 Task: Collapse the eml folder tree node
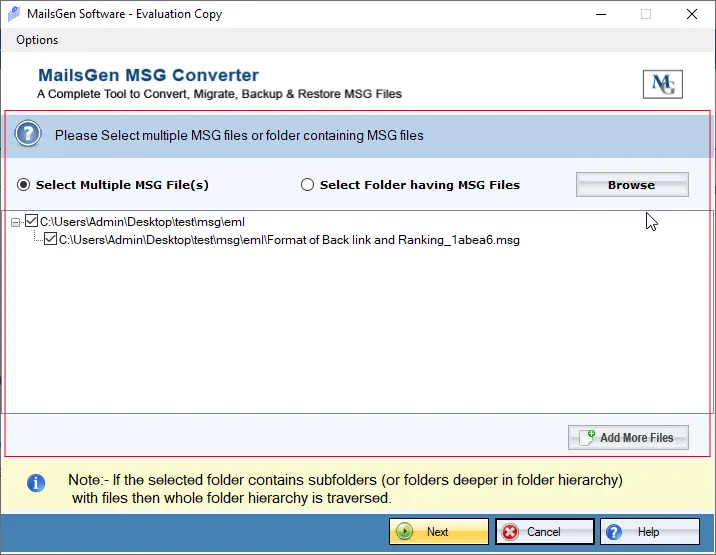16,222
